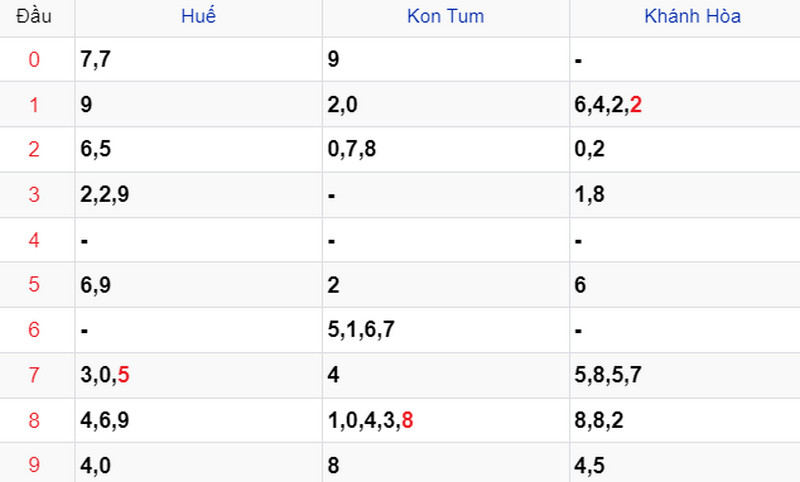Open the Kon Tum column header link
Screen dimensions: 800x482
(x=445, y=16)
